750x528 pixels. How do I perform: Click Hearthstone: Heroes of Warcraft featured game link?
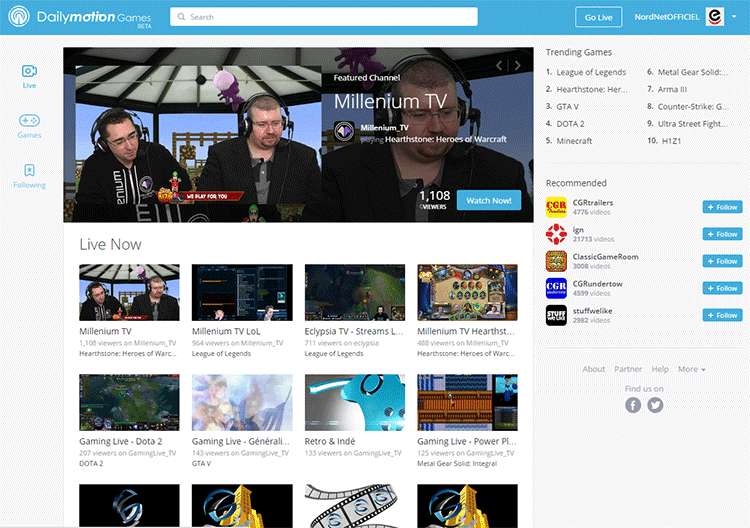(x=446, y=139)
